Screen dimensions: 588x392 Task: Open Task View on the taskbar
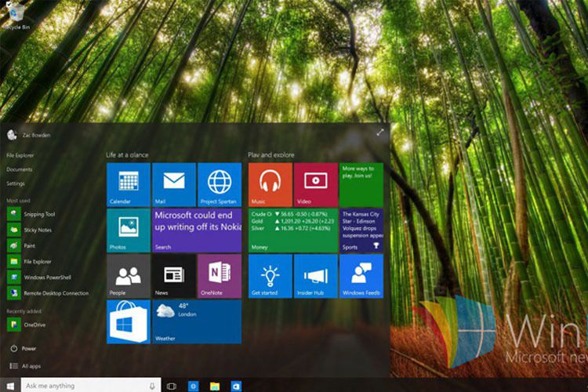pyautogui.click(x=172, y=386)
